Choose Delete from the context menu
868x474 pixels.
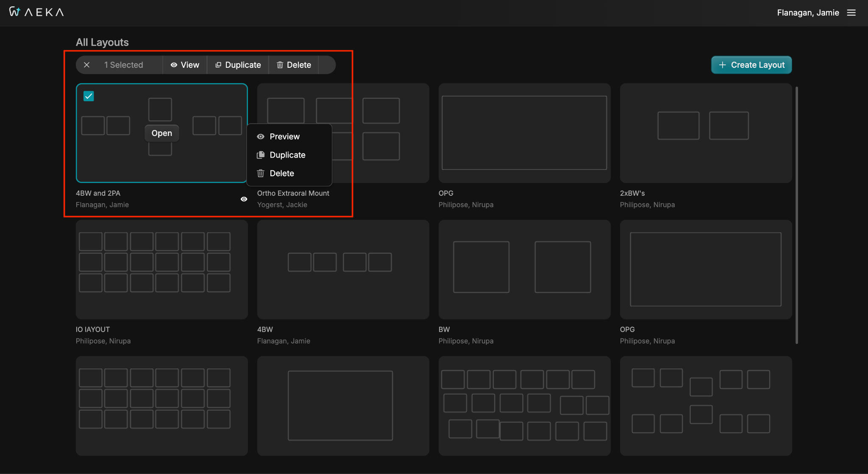[289, 173]
